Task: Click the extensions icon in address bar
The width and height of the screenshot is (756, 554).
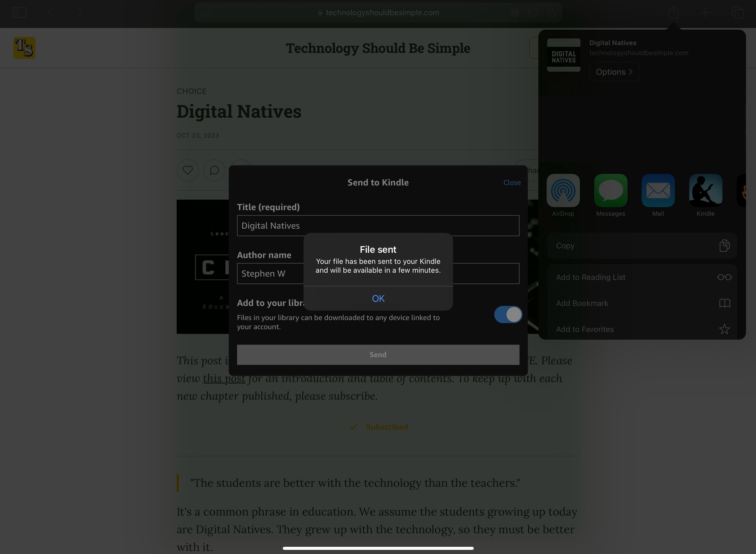Action: pos(533,13)
